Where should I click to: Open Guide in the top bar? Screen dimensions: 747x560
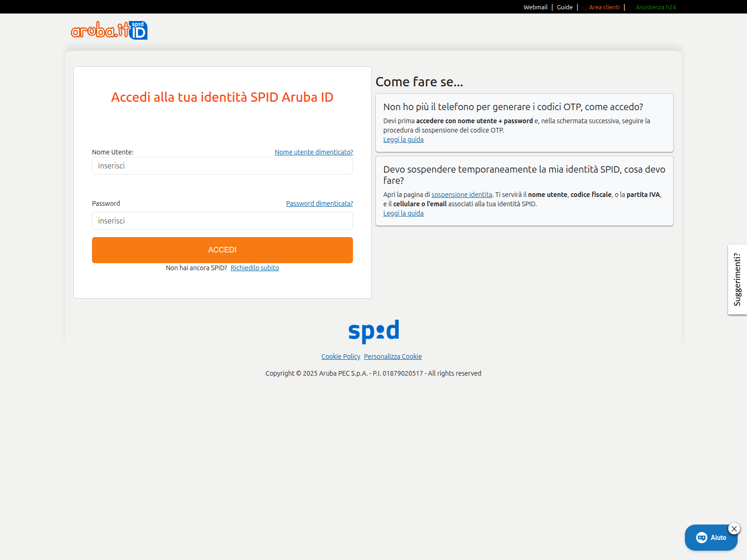coord(564,7)
